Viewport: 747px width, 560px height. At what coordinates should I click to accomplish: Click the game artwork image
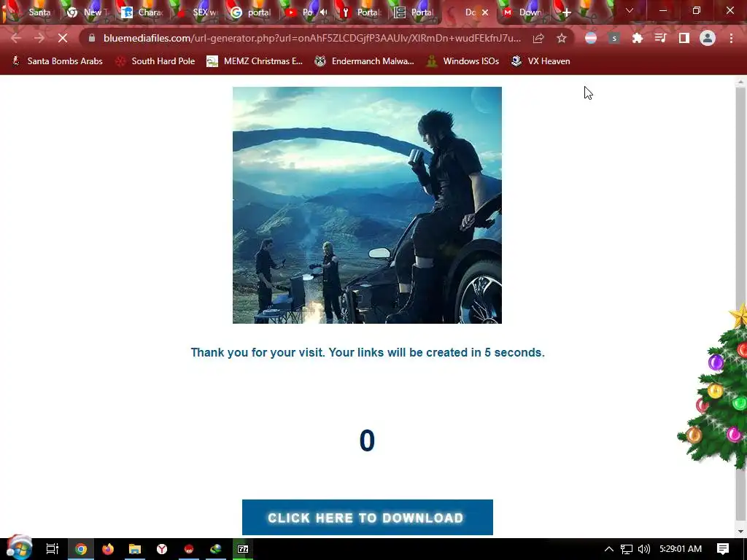point(368,205)
